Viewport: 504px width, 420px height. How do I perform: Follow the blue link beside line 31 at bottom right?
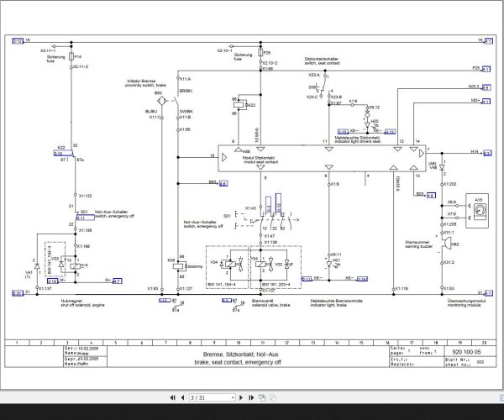[488, 293]
